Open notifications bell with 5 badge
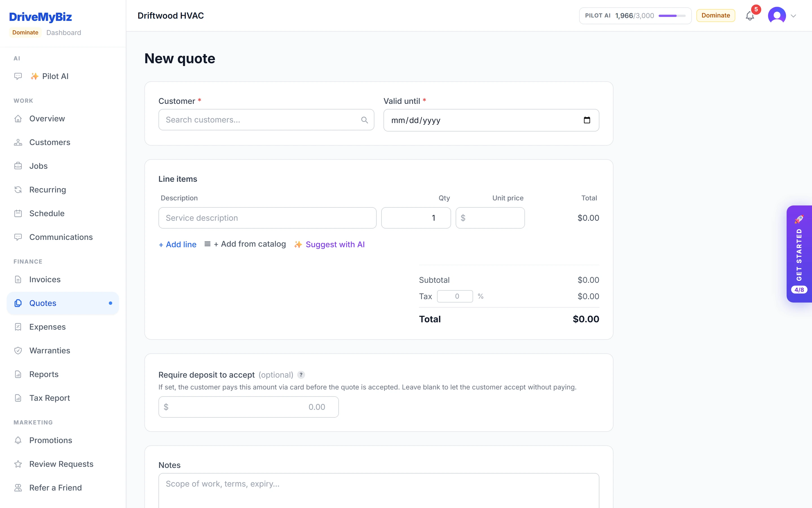 [x=750, y=16]
